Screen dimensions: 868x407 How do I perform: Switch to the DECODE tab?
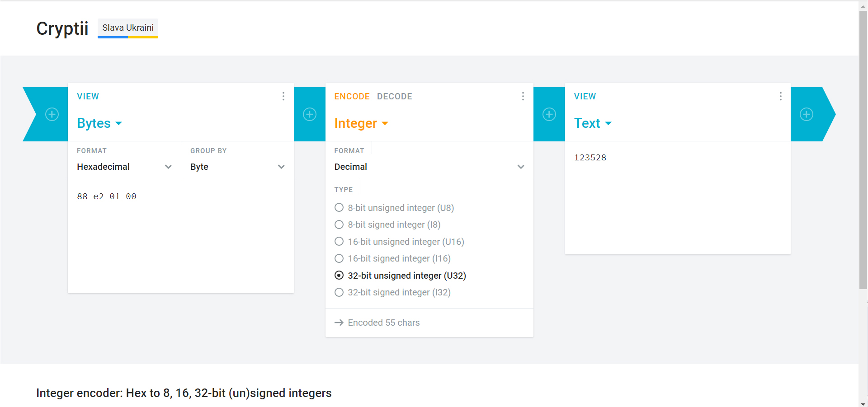(395, 96)
